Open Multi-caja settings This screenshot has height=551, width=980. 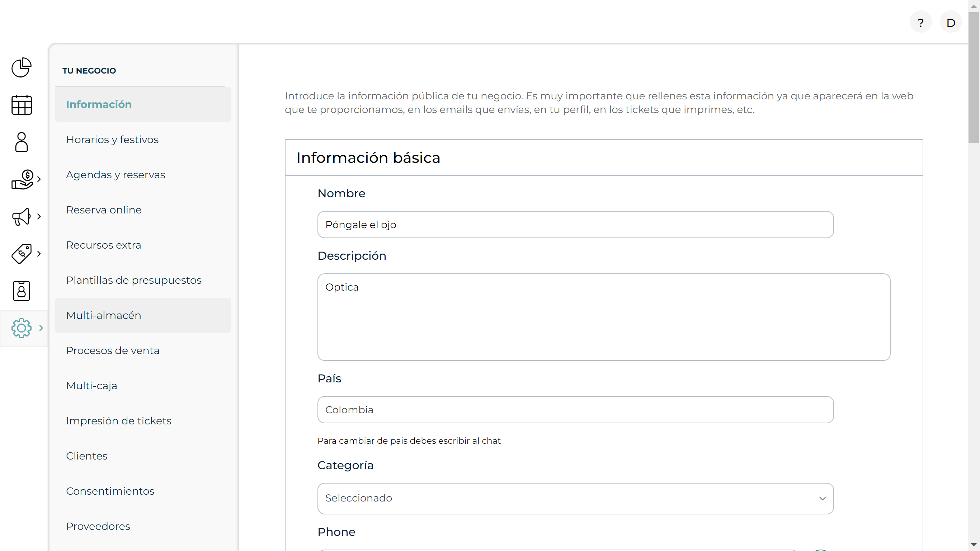(143, 386)
